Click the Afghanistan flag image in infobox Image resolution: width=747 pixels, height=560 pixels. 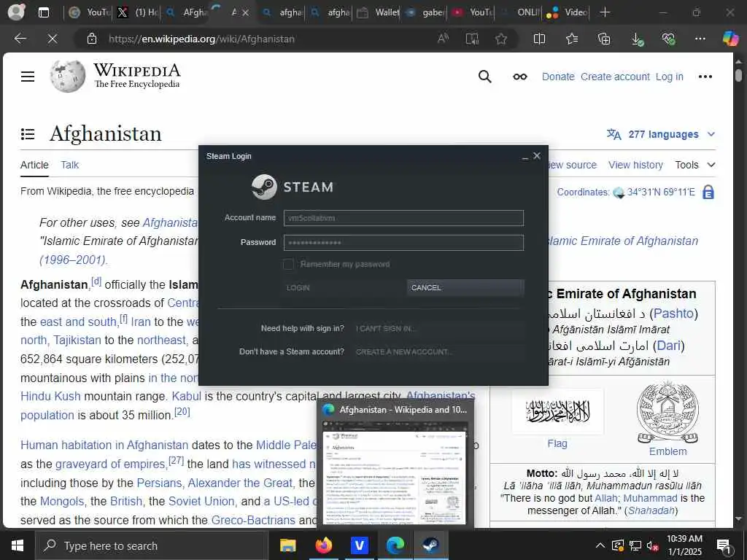click(x=557, y=411)
